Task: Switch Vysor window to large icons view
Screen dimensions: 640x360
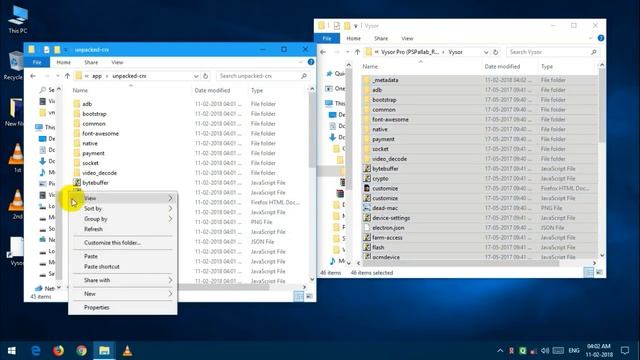Action: (599, 272)
